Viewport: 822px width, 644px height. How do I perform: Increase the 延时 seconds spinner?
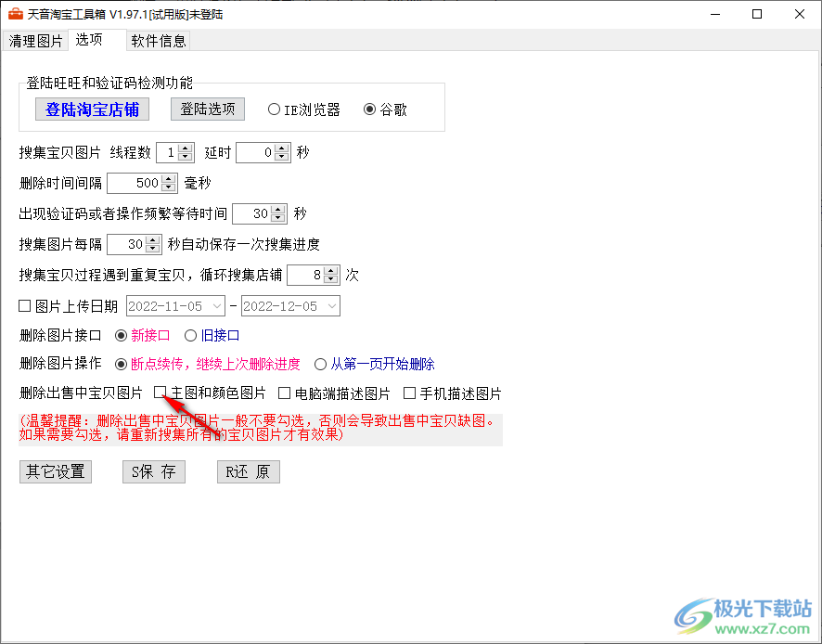[282, 148]
